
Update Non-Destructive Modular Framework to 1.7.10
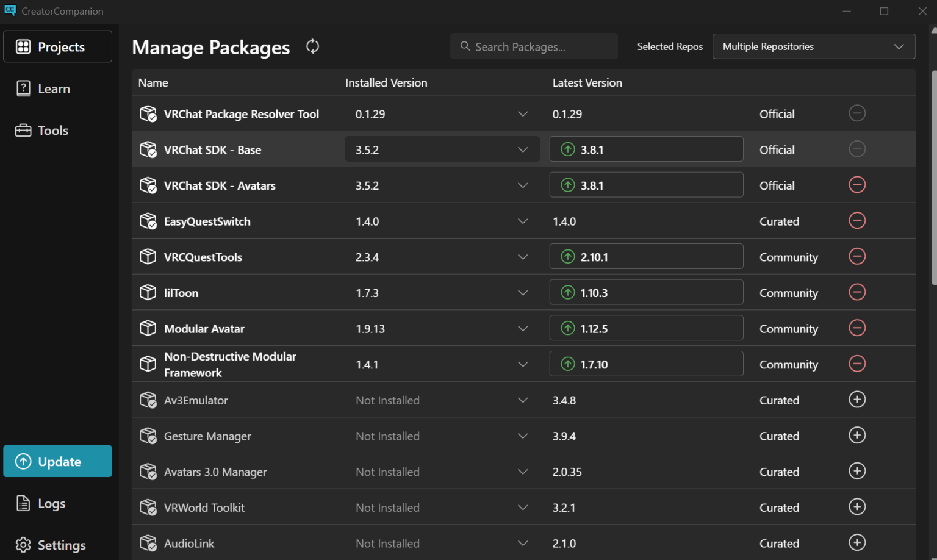(646, 364)
